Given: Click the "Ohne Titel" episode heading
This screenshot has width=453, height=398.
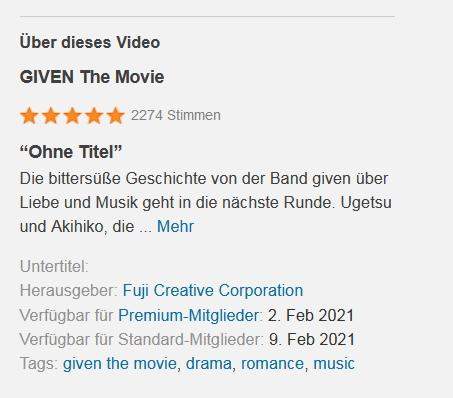Looking at the screenshot, I should 71,152.
